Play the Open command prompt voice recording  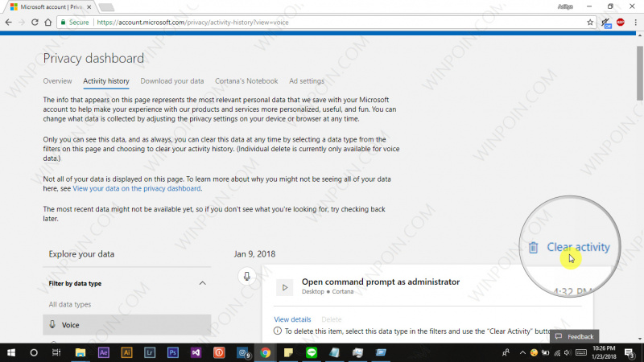coord(285,287)
